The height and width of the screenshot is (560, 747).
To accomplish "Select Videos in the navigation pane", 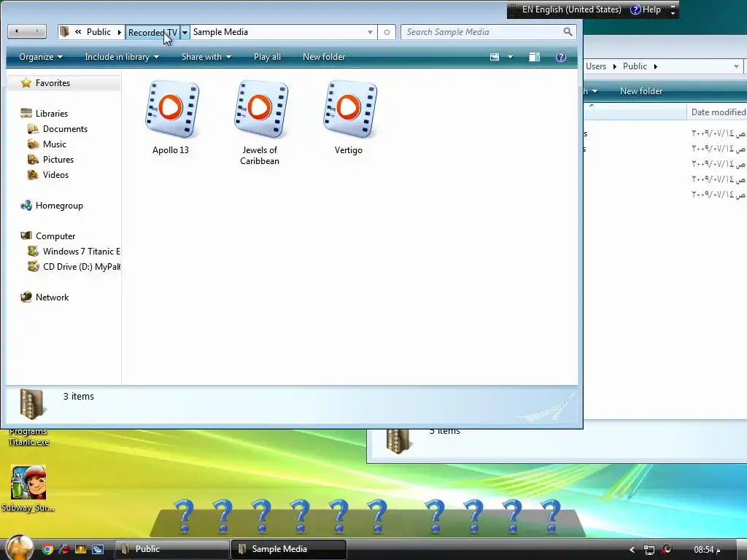I will coord(55,175).
